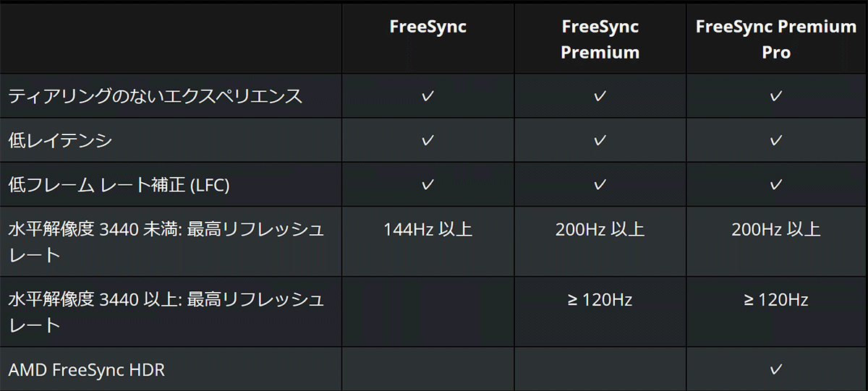
Task: Click the FreeSync checkmark in the 低レイテンシ row
Action: pos(427,140)
